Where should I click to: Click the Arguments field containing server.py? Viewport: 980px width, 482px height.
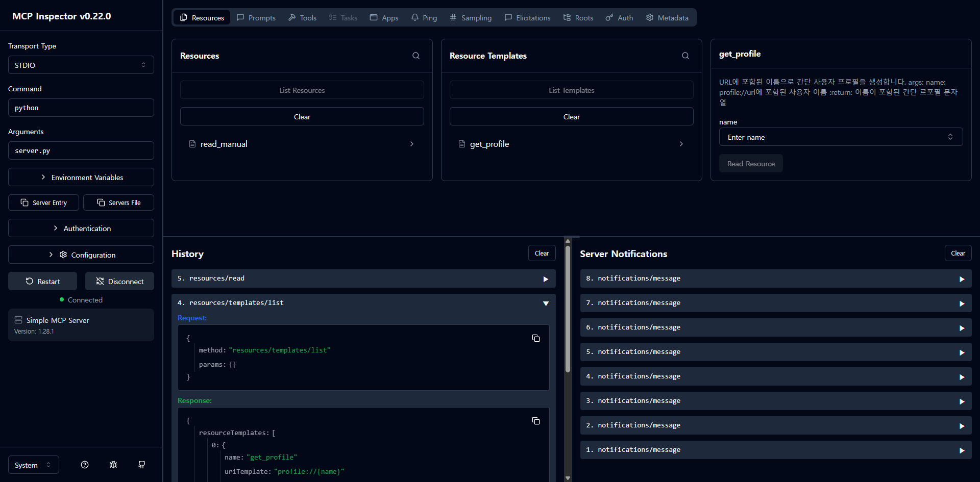81,150
